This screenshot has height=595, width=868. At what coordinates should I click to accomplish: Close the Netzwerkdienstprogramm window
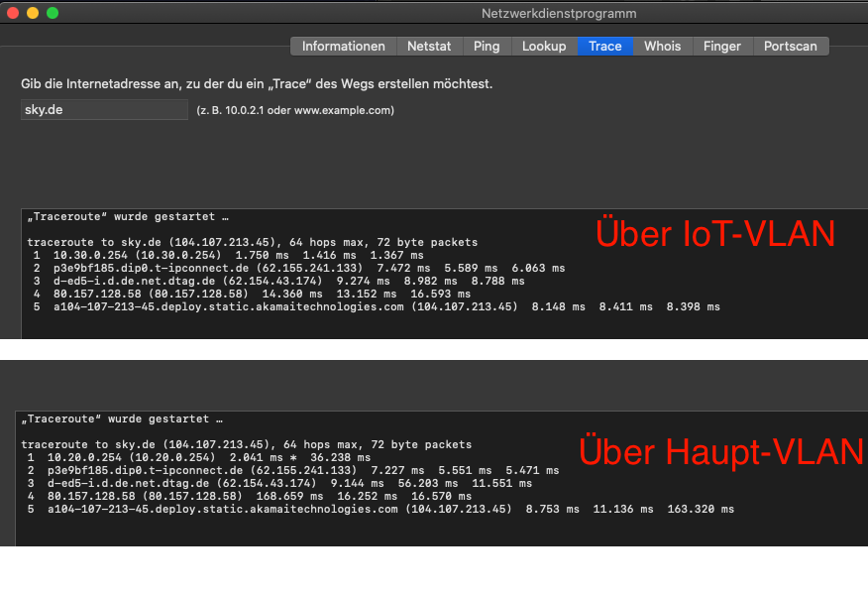[13, 13]
